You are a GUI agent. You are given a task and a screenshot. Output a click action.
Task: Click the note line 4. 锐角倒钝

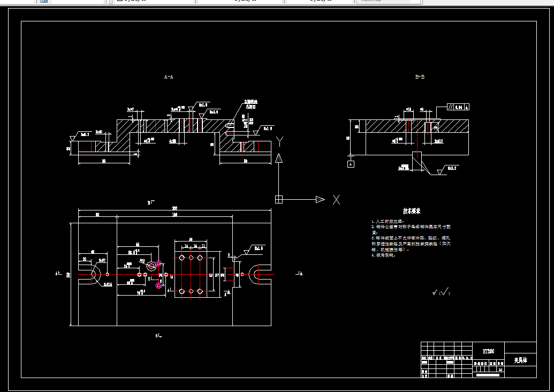383,255
